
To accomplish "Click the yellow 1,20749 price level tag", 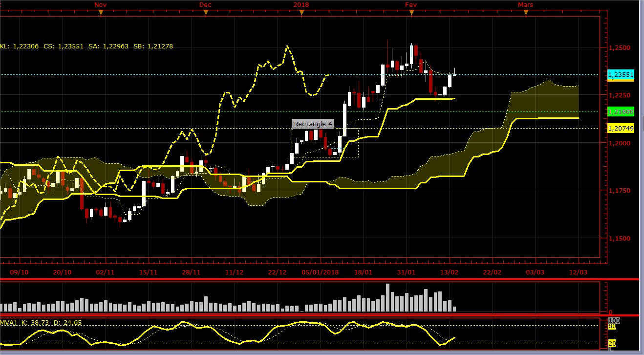I will (621, 128).
